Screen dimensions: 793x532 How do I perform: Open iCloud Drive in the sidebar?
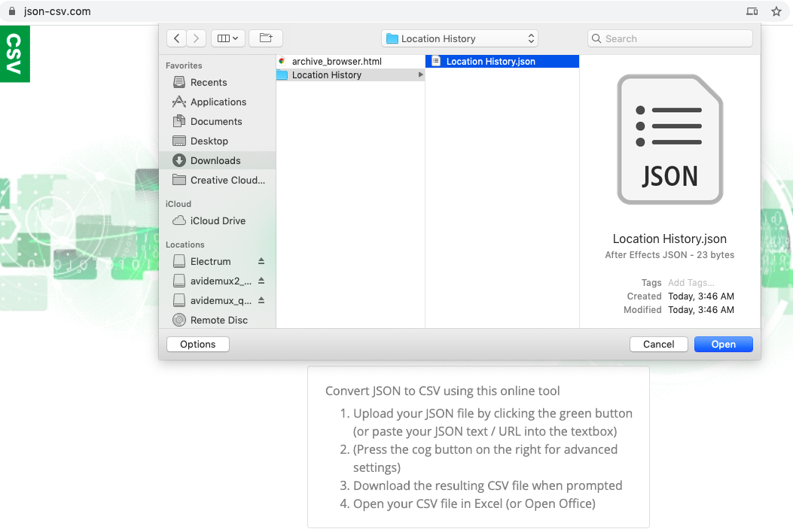tap(218, 220)
